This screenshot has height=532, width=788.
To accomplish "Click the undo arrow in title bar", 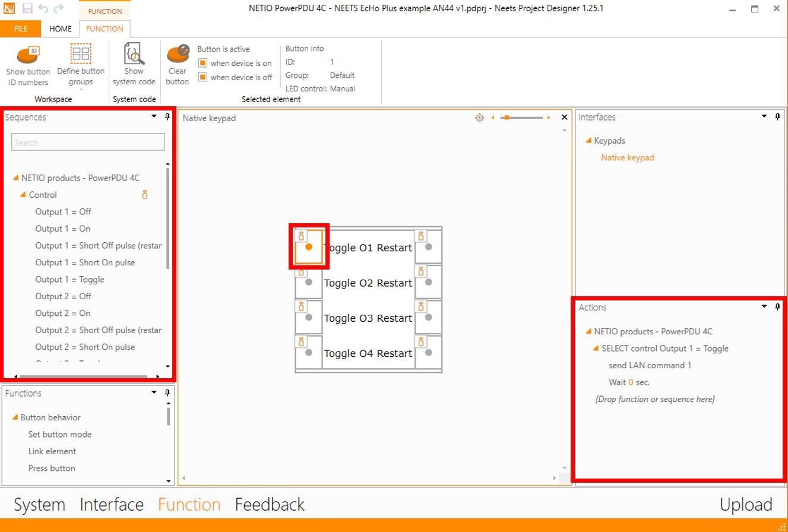I will coord(43,8).
